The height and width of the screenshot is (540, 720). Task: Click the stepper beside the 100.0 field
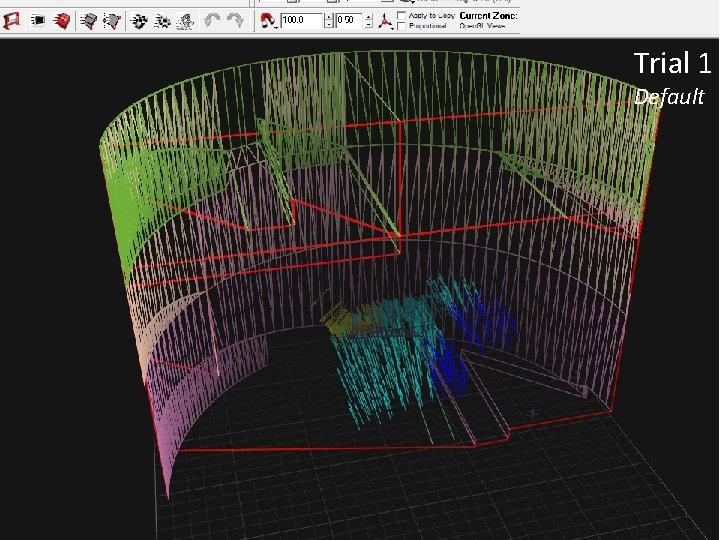coord(328,20)
